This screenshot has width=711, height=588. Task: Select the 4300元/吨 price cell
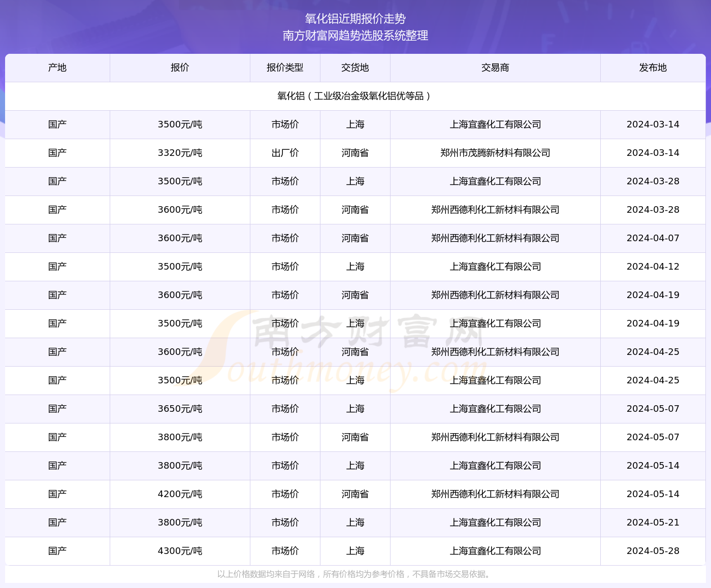coord(180,551)
